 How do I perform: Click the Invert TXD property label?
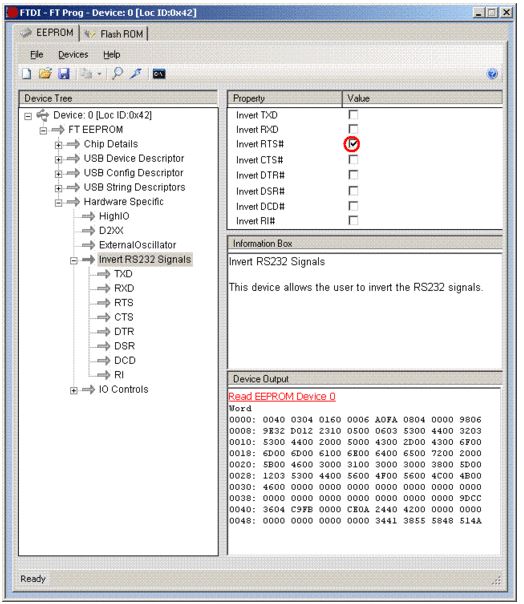257,115
